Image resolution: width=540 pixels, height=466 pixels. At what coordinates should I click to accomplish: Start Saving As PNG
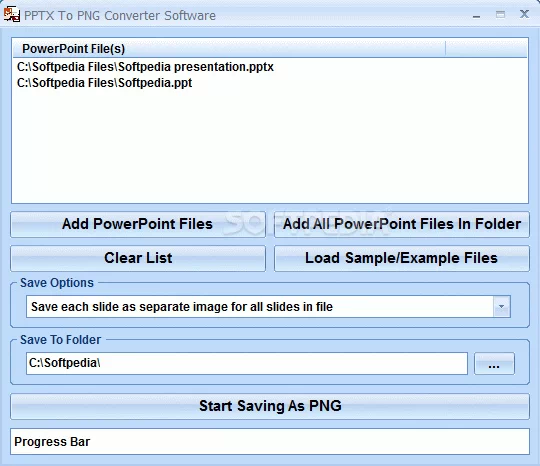[270, 406]
